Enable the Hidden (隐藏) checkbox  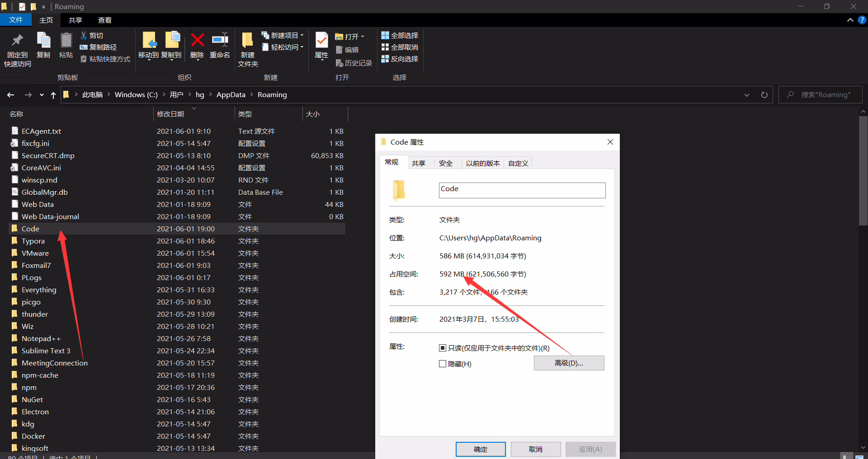tap(443, 364)
